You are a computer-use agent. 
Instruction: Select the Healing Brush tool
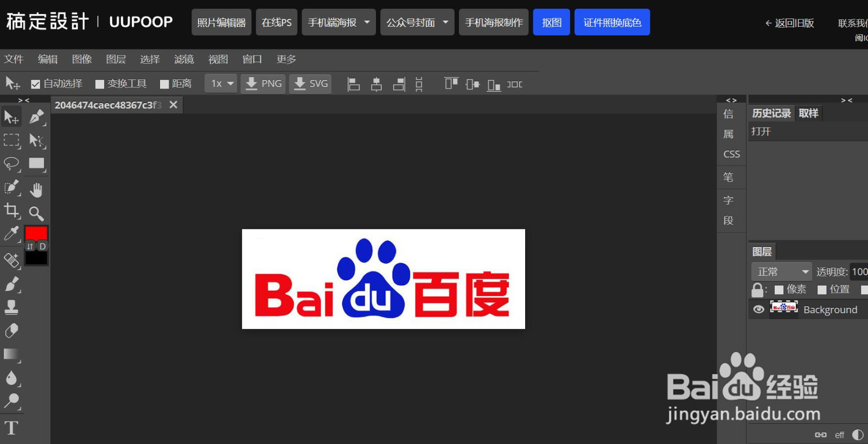[x=11, y=260]
